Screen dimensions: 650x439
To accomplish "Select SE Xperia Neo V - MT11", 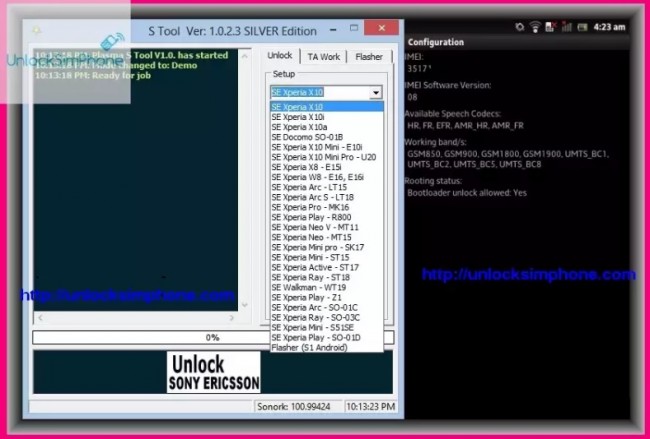I will pyautogui.click(x=327, y=227).
